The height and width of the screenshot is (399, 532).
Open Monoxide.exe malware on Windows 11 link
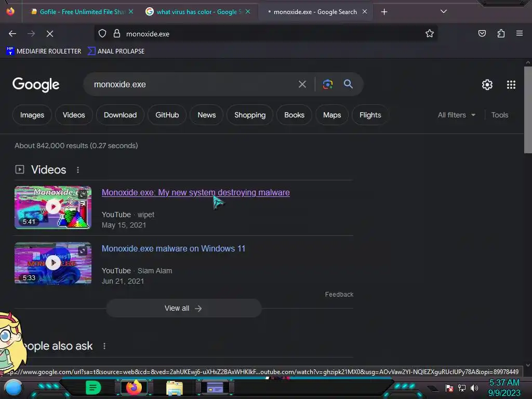174,248
